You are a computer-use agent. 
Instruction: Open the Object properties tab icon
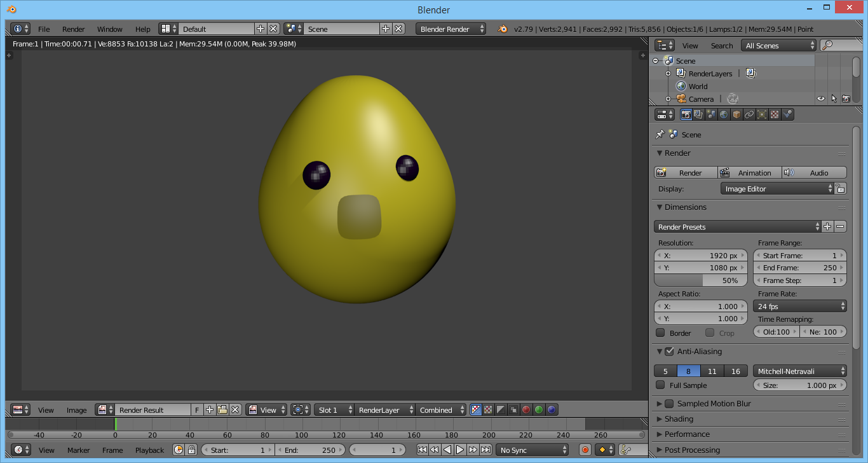point(736,114)
